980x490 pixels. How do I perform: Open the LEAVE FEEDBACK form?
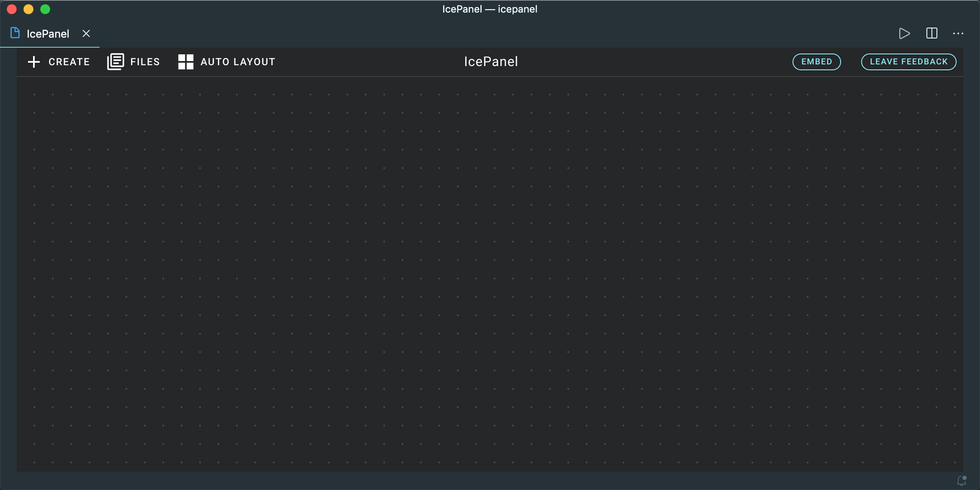(908, 62)
